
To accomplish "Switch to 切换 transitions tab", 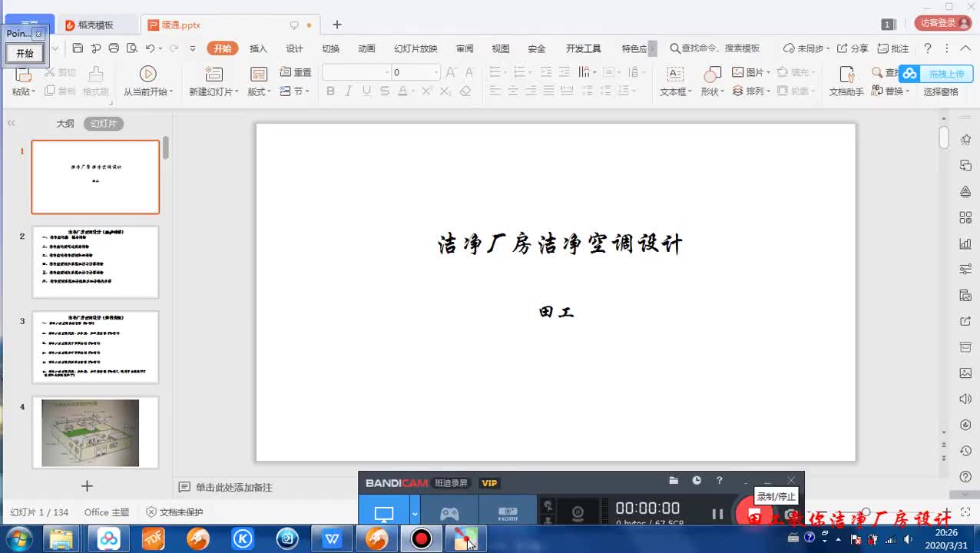I will pos(330,48).
